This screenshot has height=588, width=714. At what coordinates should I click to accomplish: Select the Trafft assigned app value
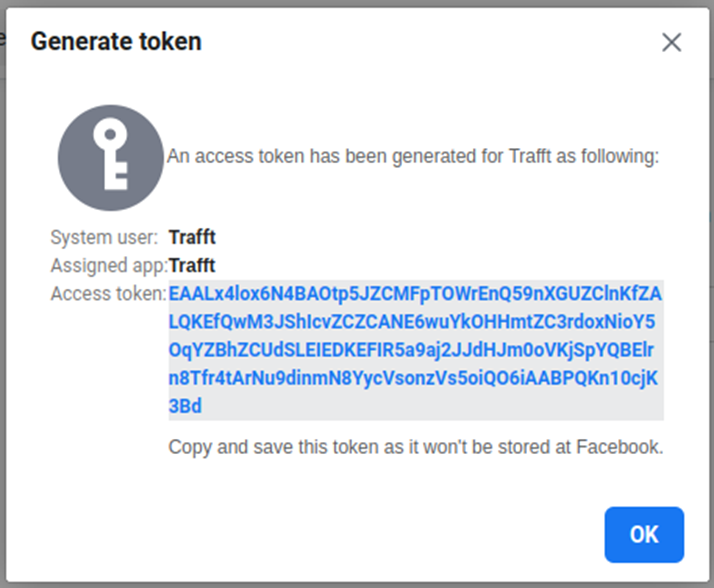click(x=192, y=266)
